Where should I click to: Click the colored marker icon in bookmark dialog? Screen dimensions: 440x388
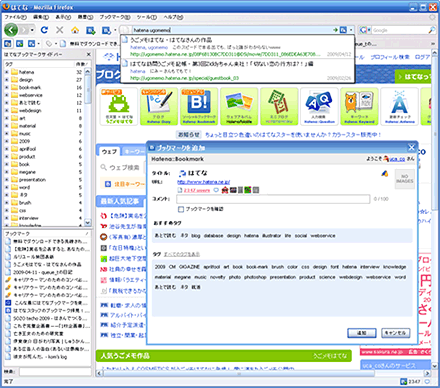click(385, 174)
